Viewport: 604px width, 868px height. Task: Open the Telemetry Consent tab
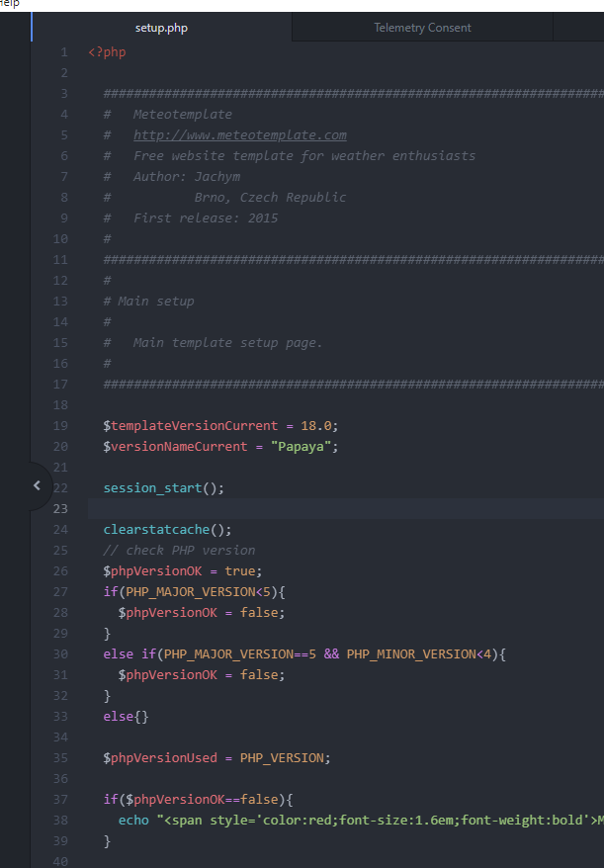422,28
